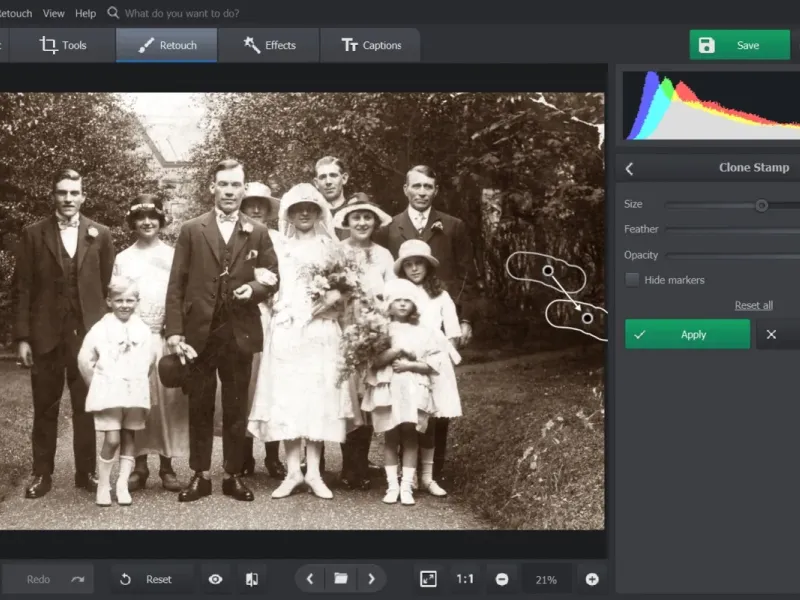Click the before/after compare icon
This screenshot has height=600, width=800.
(252, 579)
